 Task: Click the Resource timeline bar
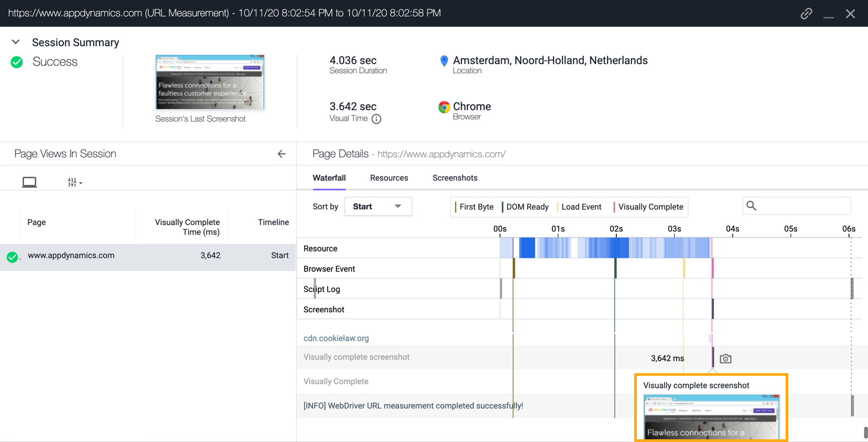[605, 248]
